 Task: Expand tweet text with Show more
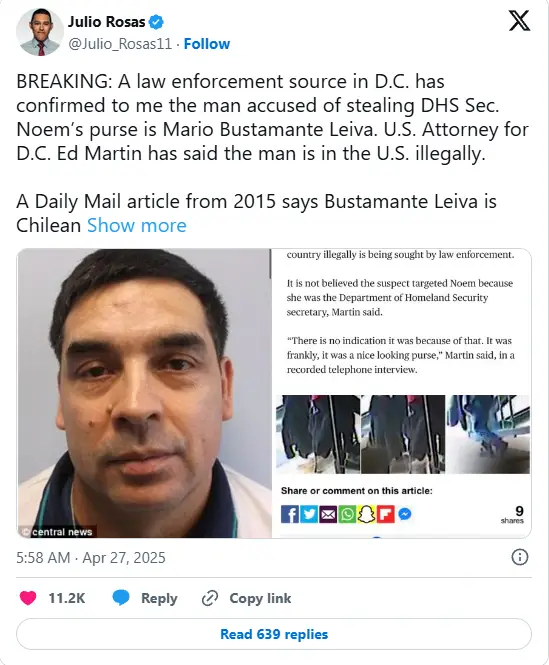(137, 225)
